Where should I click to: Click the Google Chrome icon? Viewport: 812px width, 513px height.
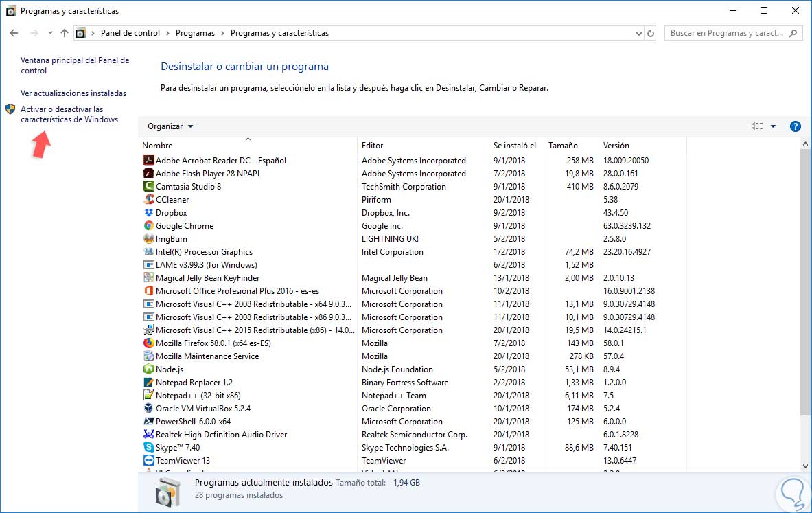tap(149, 225)
